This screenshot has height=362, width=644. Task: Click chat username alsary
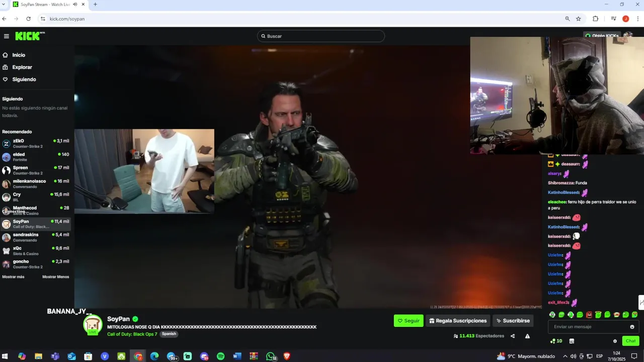coord(554,173)
